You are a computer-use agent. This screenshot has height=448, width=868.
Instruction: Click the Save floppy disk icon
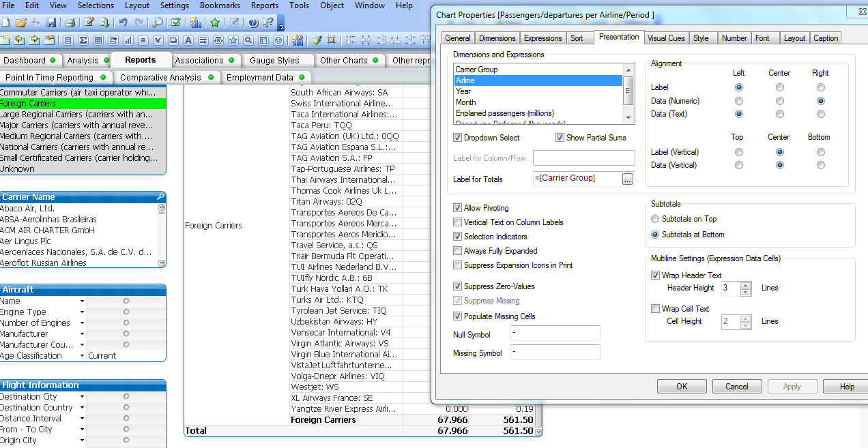coord(51,23)
